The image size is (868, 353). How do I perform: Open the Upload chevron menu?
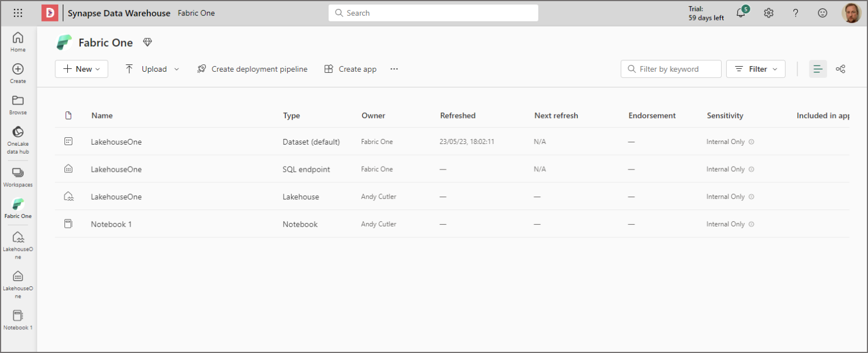click(176, 68)
